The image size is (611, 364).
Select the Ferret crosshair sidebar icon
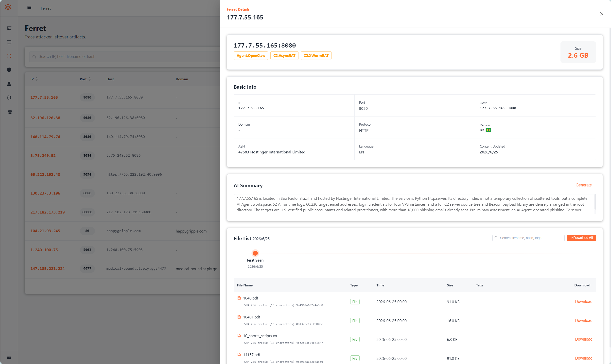click(x=9, y=56)
